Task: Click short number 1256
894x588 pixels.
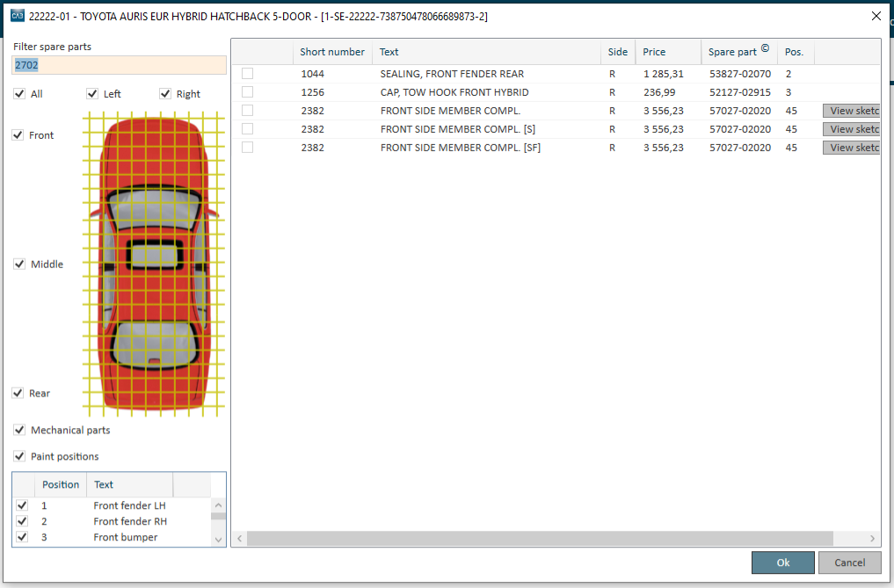Action: click(312, 92)
